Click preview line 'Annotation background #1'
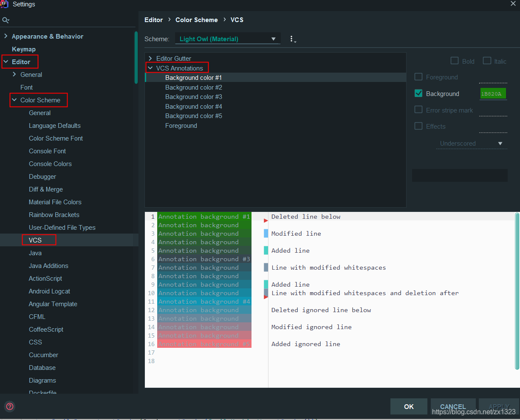 point(204,217)
